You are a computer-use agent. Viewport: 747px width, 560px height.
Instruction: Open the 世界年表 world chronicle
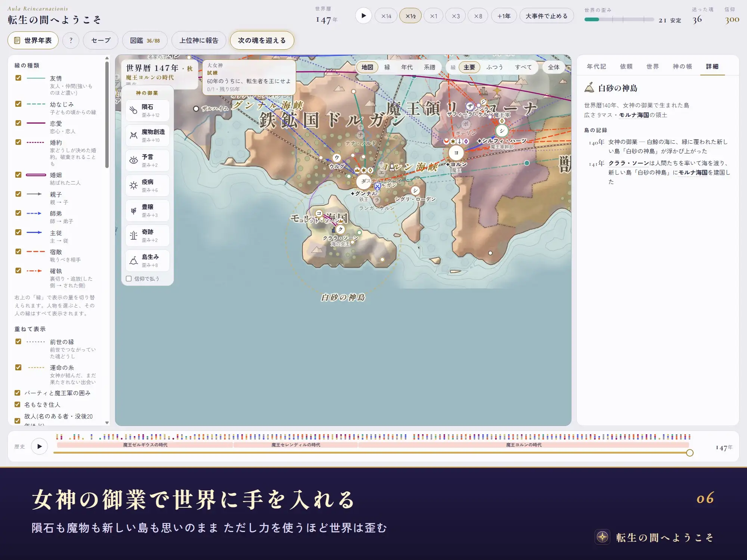33,40
